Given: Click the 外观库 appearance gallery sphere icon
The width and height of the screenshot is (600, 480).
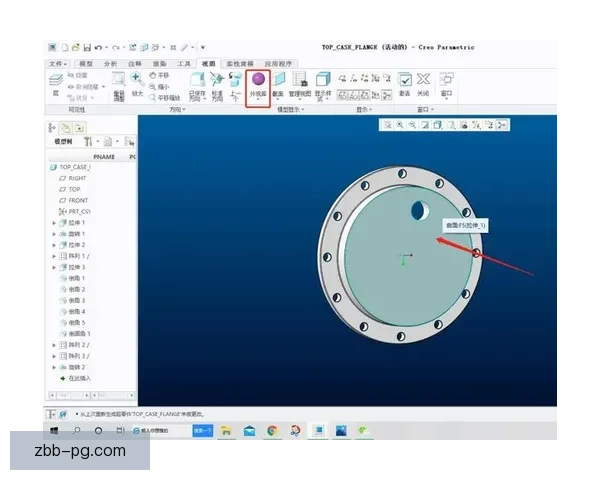Looking at the screenshot, I should coord(258,79).
